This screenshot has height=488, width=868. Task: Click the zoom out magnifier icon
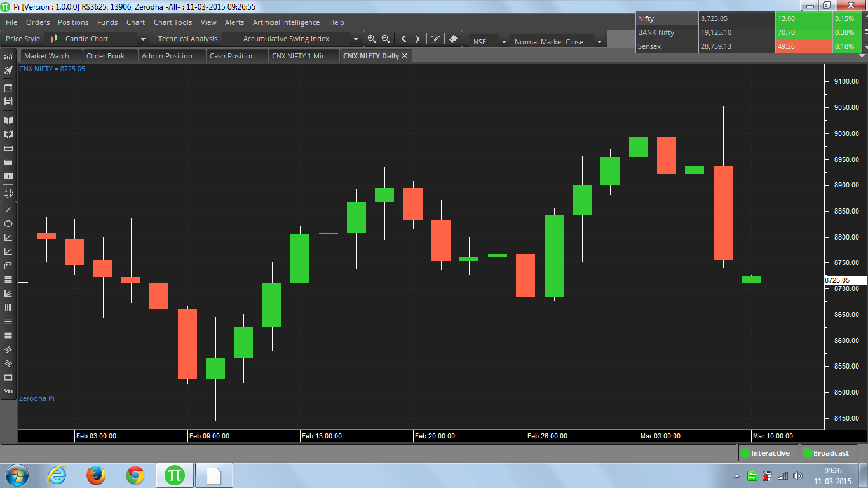(386, 39)
